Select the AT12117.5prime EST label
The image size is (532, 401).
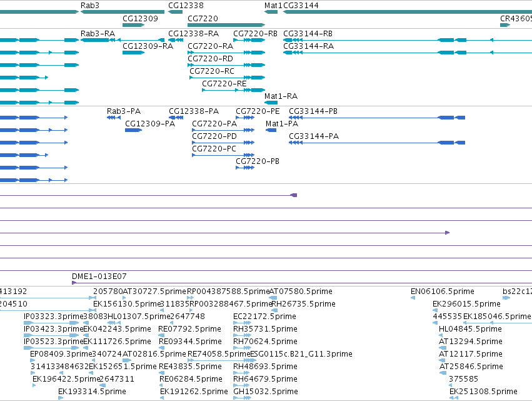coord(471,354)
